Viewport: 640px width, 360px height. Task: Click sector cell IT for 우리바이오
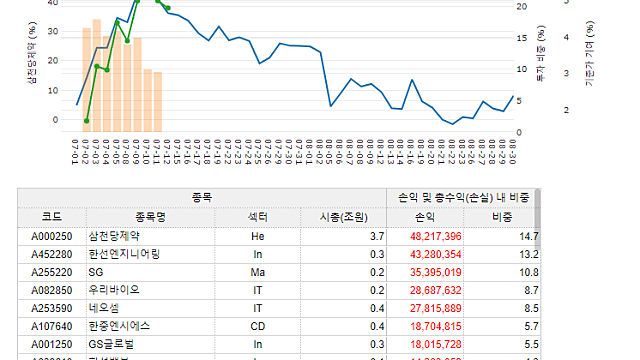258,290
